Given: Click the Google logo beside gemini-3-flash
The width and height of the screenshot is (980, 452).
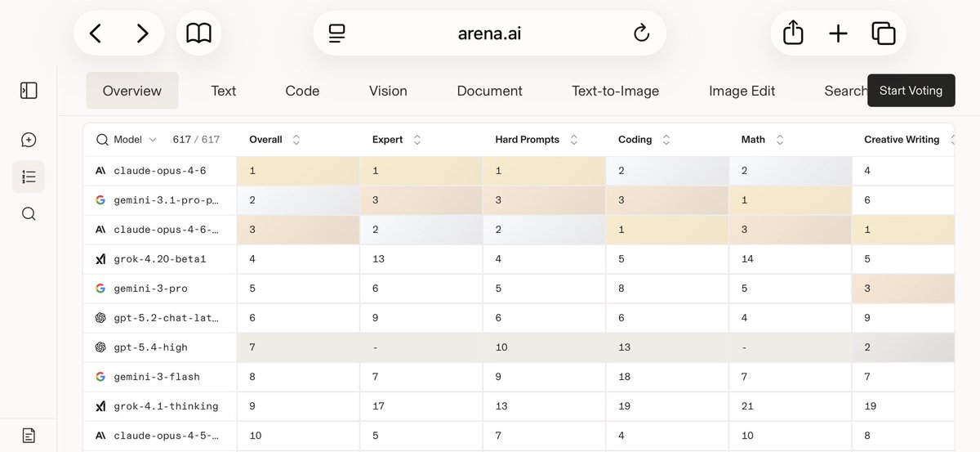Looking at the screenshot, I should (x=100, y=377).
